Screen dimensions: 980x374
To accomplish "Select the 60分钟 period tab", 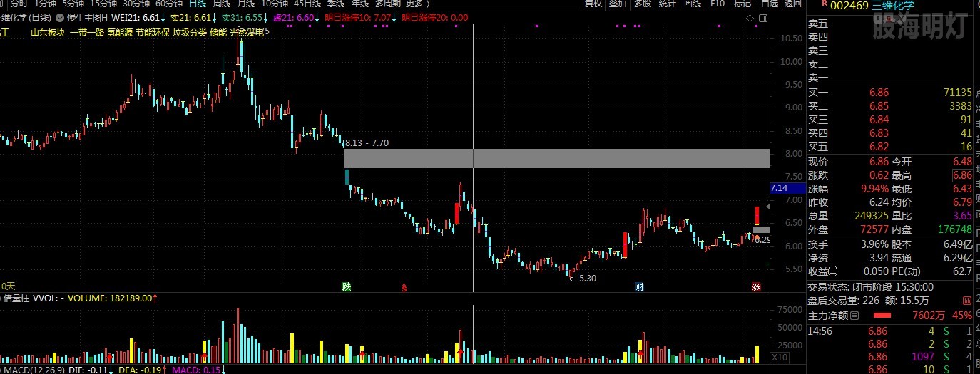I will tap(169, 4).
